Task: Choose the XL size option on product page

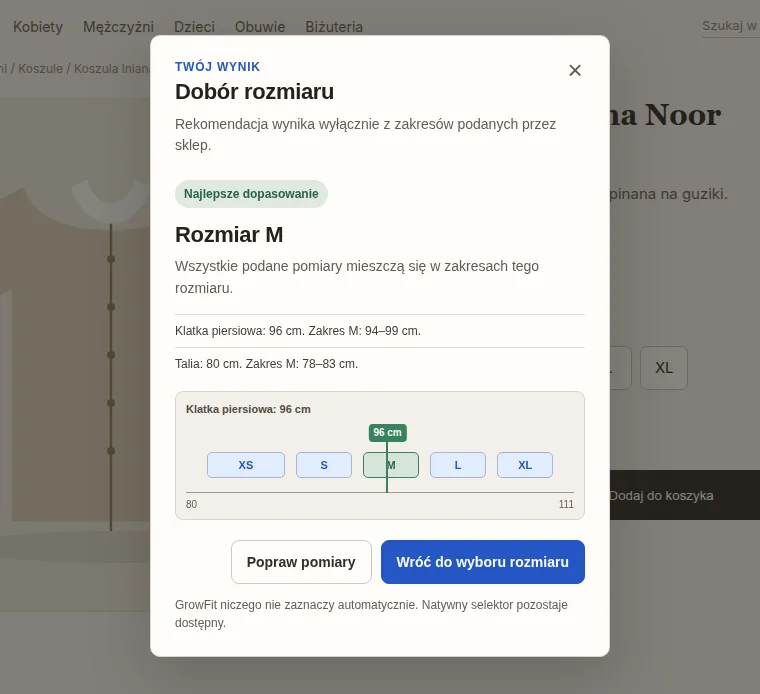Action: pyautogui.click(x=664, y=368)
